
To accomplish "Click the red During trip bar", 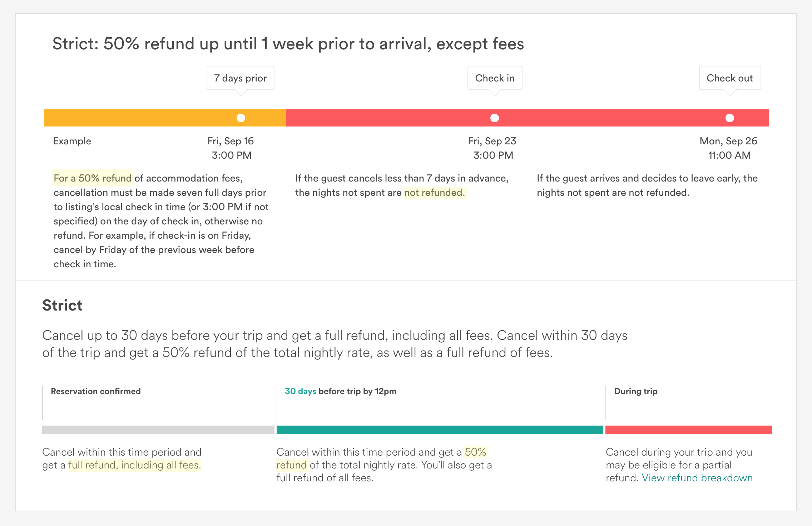I will coord(689,430).
